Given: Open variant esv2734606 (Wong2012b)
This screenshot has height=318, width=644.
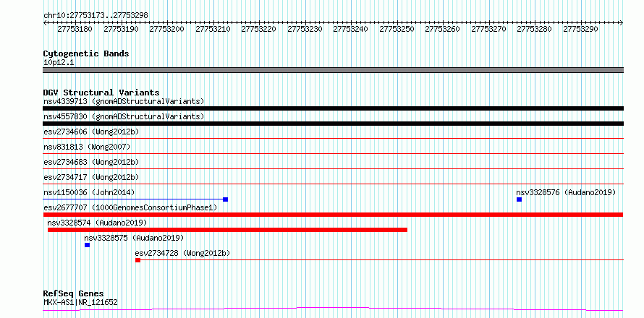Looking at the screenshot, I should pyautogui.click(x=91, y=132).
